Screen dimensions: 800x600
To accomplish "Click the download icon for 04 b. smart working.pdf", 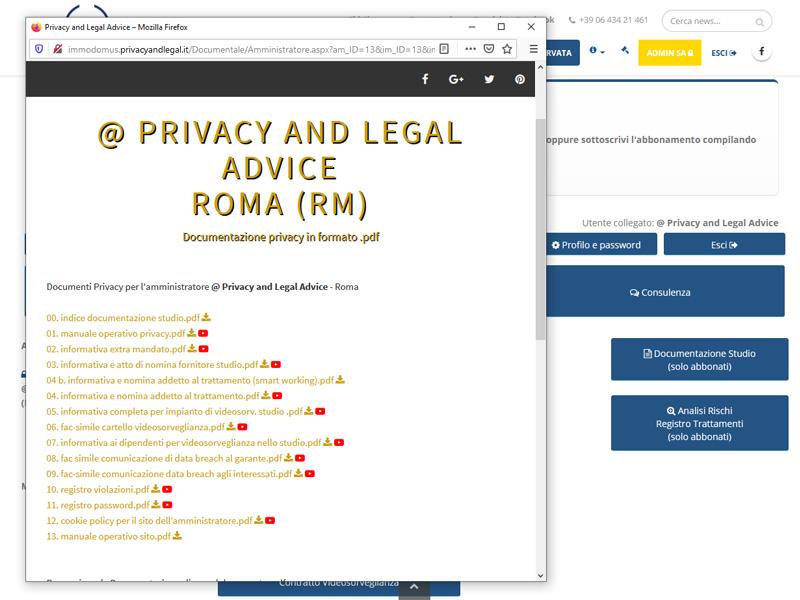I will click(x=340, y=380).
